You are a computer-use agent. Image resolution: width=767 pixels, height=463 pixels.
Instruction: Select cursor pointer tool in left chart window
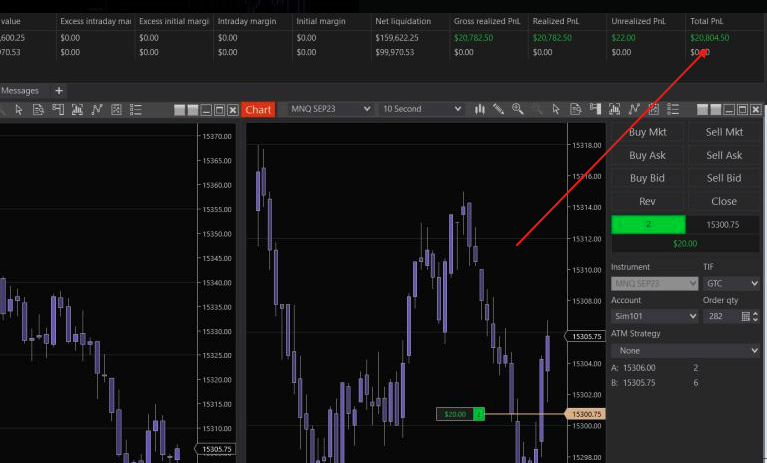19,110
